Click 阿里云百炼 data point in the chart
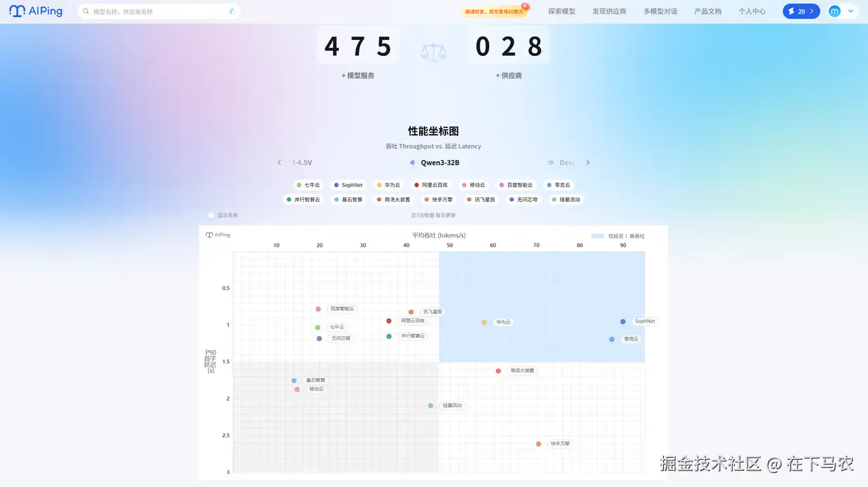Image resolution: width=868 pixels, height=487 pixels. point(389,321)
